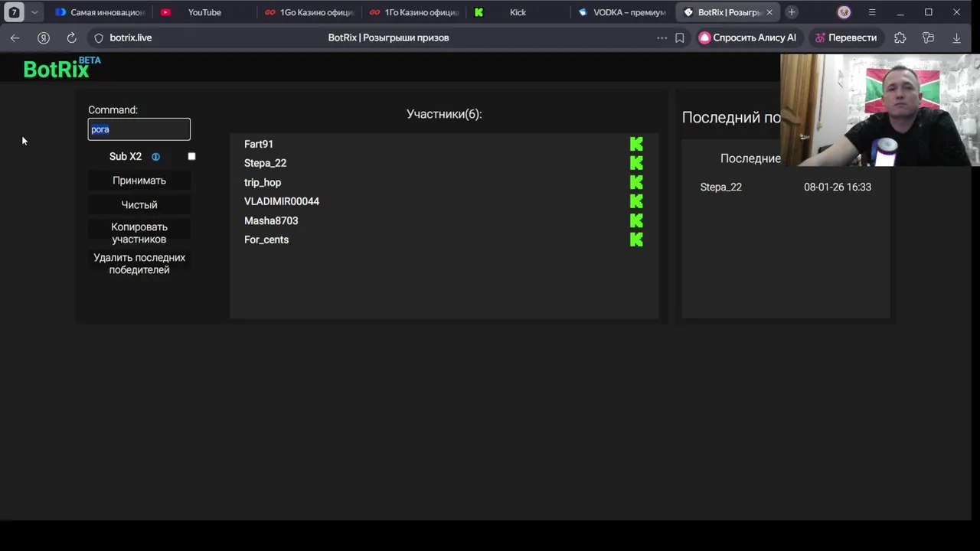This screenshot has height=551, width=980.
Task: Open the browser extensions puzzle icon
Action: pyautogui.click(x=900, y=37)
